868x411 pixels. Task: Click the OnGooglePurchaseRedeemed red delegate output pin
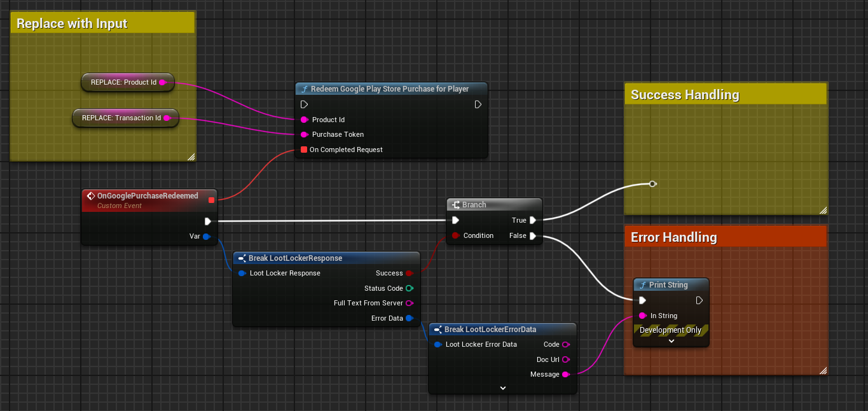pyautogui.click(x=211, y=200)
